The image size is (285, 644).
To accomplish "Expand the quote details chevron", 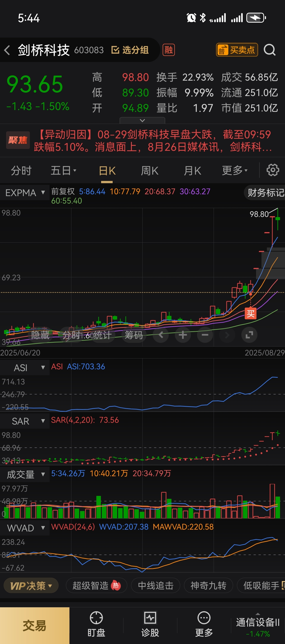I will (142, 120).
